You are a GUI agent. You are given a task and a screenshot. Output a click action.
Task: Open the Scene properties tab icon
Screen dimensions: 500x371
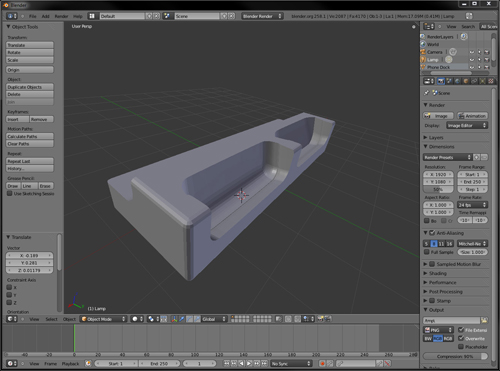(x=449, y=81)
